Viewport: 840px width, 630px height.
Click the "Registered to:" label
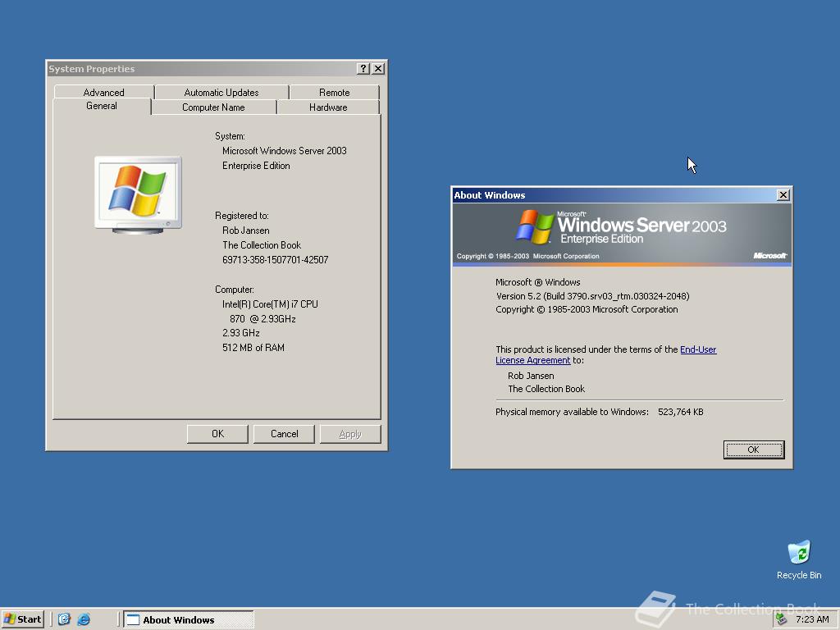click(x=242, y=216)
